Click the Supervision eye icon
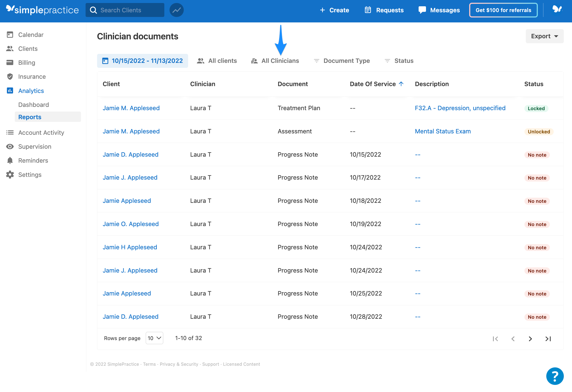This screenshot has height=392, width=572. [10, 147]
